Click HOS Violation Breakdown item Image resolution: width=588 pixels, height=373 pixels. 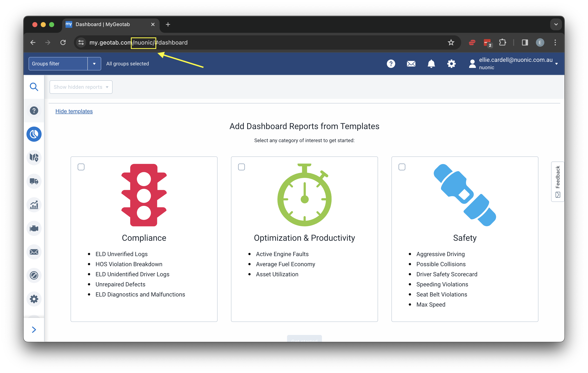(x=129, y=264)
